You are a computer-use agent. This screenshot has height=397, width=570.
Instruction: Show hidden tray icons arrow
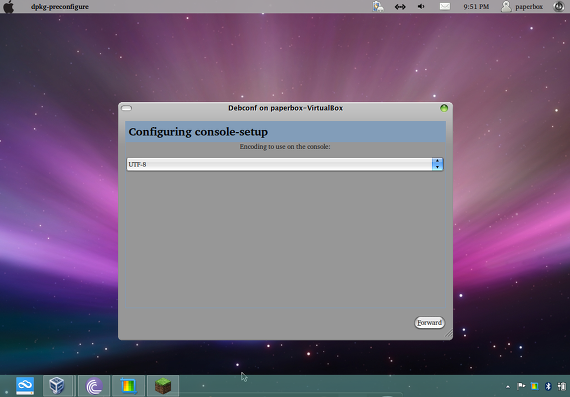pyautogui.click(x=508, y=386)
